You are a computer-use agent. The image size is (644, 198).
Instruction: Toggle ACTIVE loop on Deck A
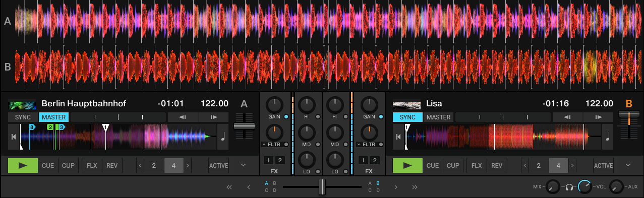click(219, 165)
